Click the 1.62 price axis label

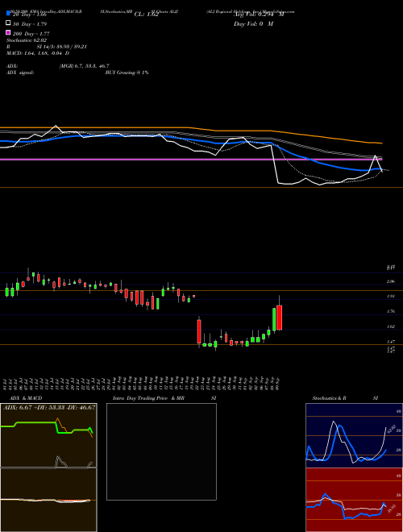click(x=391, y=326)
